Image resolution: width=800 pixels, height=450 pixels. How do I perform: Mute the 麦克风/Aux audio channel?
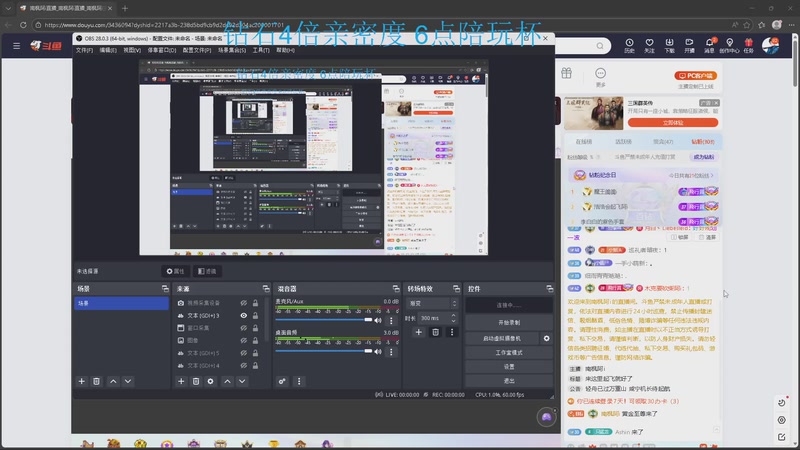tap(378, 320)
